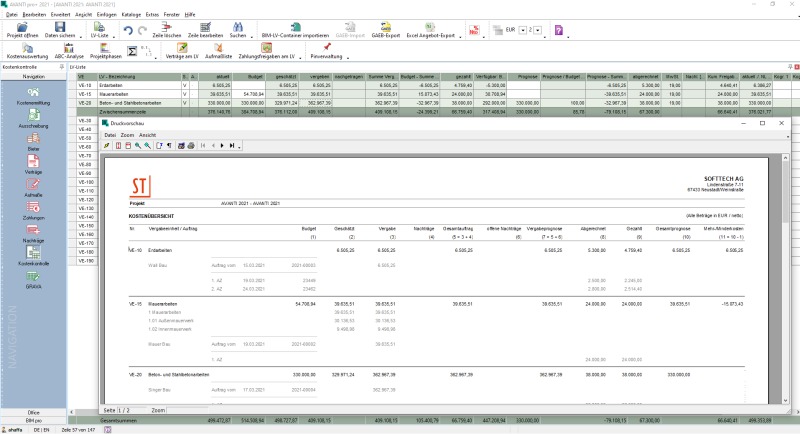Select Verträge in the navigation sidebar

point(33,164)
